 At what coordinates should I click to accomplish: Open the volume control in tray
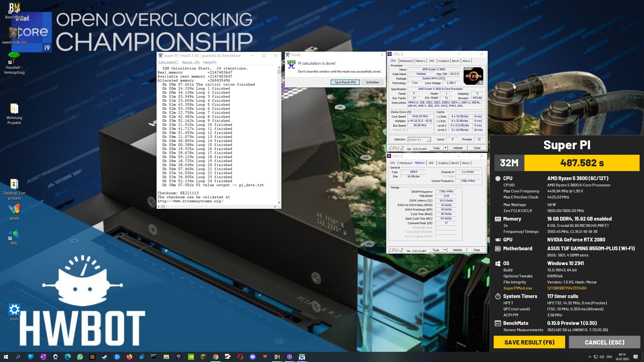click(602, 357)
